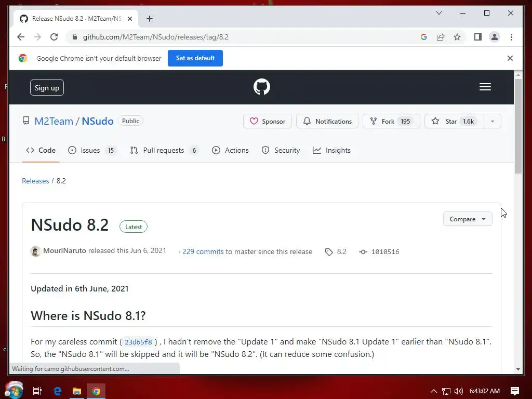Image resolution: width=532 pixels, height=399 pixels.
Task: Expand the Star lists dropdown arrow
Action: point(493,121)
